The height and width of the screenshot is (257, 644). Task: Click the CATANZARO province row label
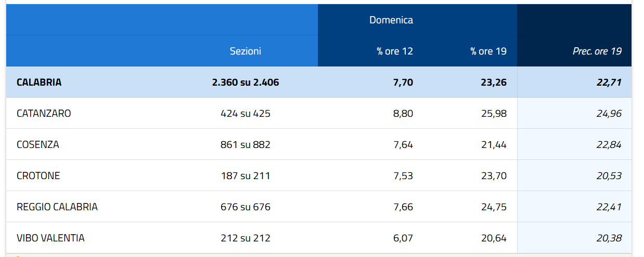[x=44, y=113]
